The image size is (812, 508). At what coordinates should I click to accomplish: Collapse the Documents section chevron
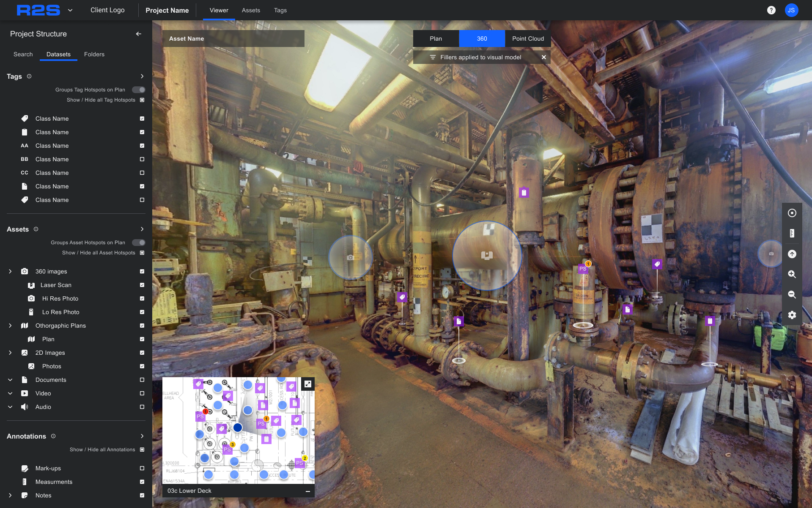(10, 380)
